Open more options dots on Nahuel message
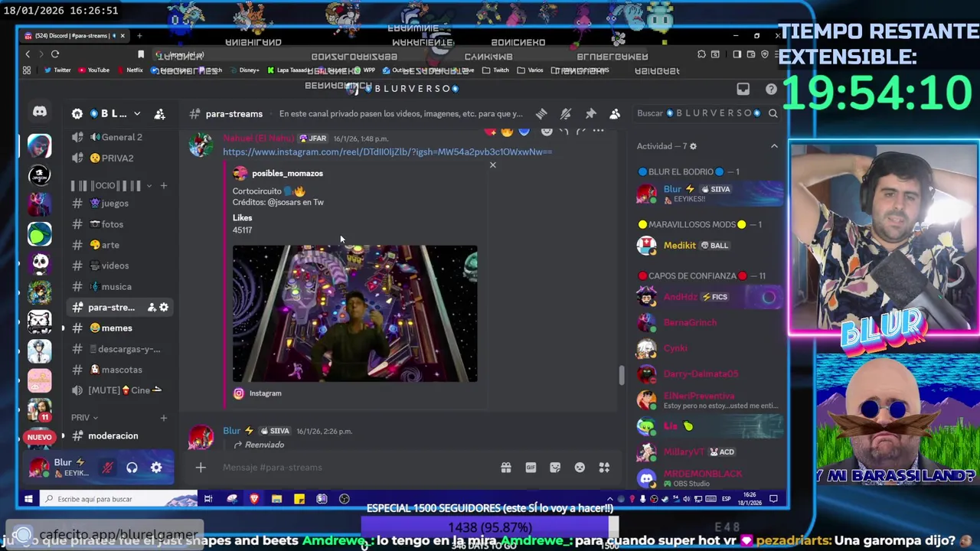Image resolution: width=980 pixels, height=551 pixels. pos(599,132)
